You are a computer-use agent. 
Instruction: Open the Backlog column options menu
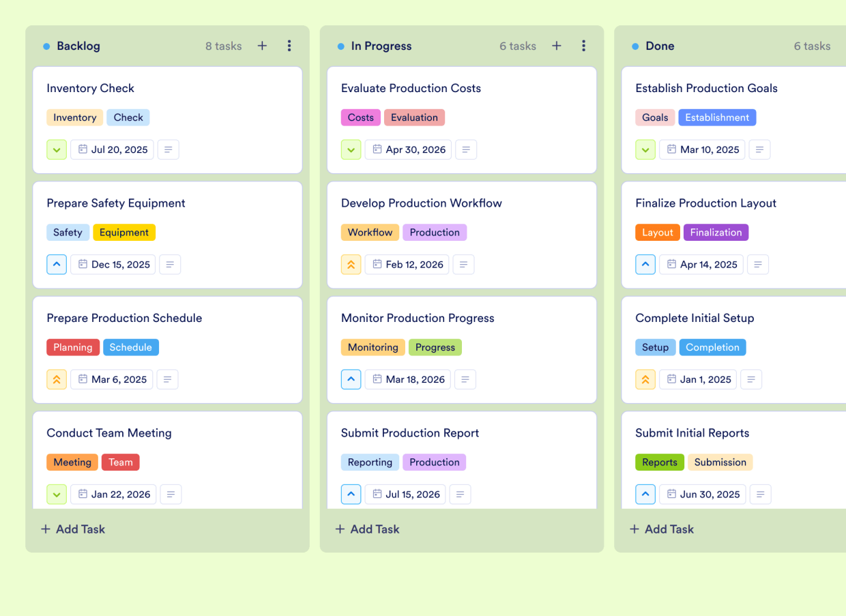point(289,46)
